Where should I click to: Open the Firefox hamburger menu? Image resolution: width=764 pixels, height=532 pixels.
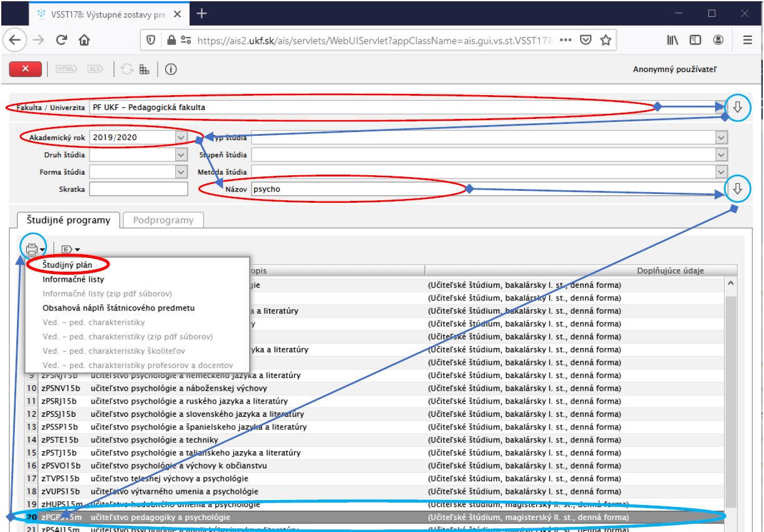[747, 41]
